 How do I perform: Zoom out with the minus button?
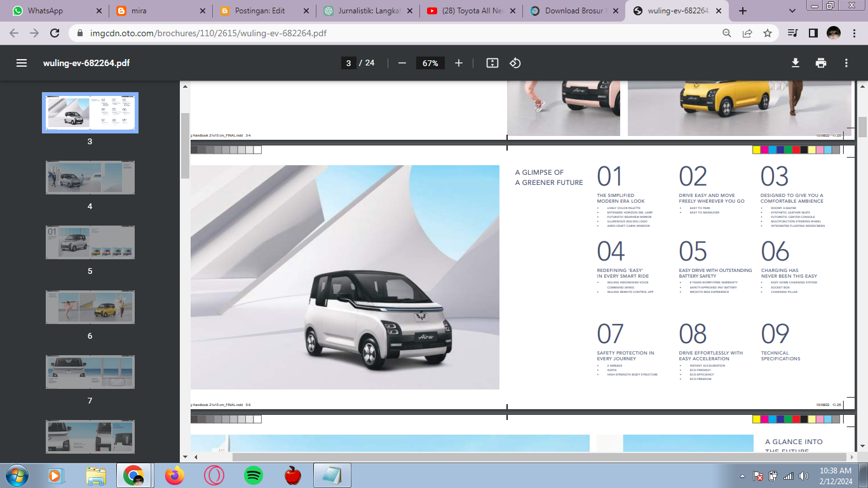pos(402,63)
